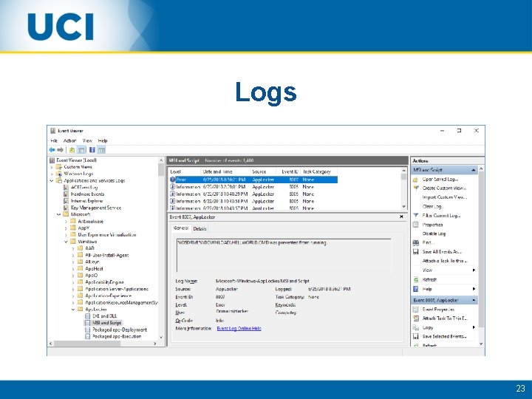The height and width of the screenshot is (399, 532).
Task: Select the MSI and Script log
Action: (x=103, y=323)
